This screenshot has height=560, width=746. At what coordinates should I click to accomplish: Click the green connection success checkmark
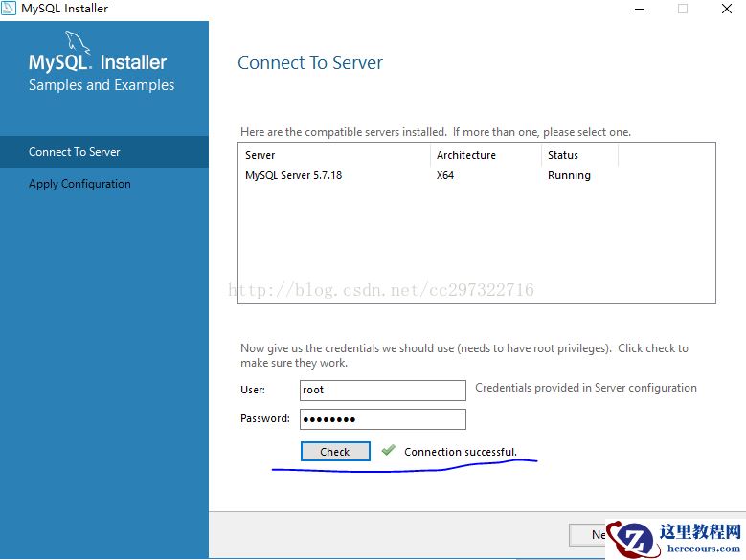(x=388, y=450)
